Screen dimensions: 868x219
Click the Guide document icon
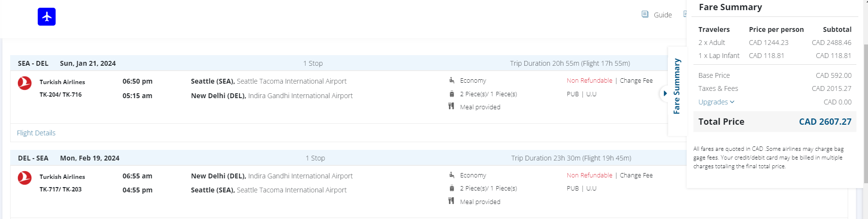click(645, 15)
